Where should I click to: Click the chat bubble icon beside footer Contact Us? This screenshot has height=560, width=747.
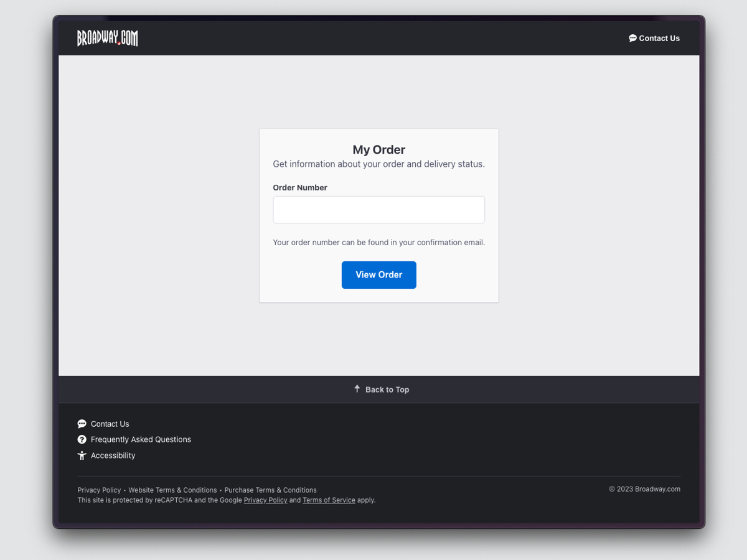tap(82, 424)
